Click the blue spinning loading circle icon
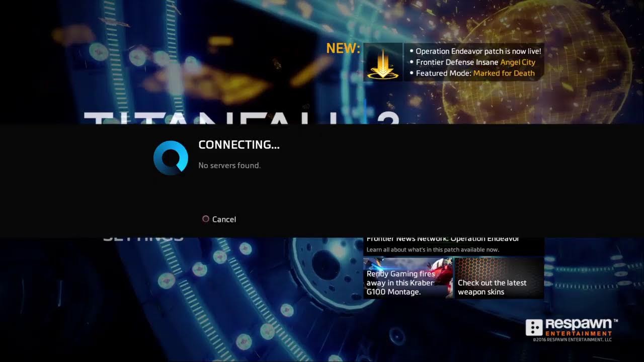This screenshot has width=644, height=362. (171, 157)
